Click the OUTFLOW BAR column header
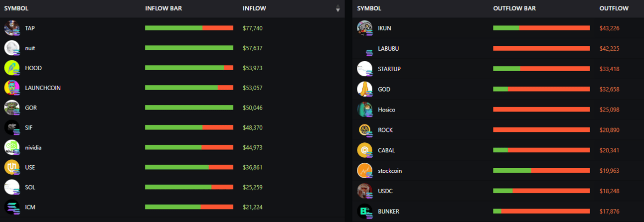Screen dimensions: 644x222 (514, 8)
